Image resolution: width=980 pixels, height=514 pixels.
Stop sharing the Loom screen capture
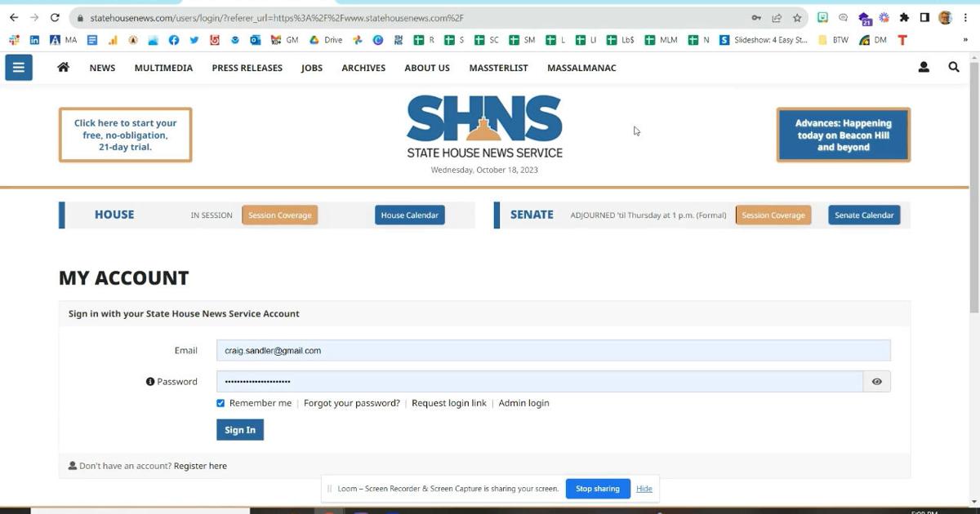point(598,489)
